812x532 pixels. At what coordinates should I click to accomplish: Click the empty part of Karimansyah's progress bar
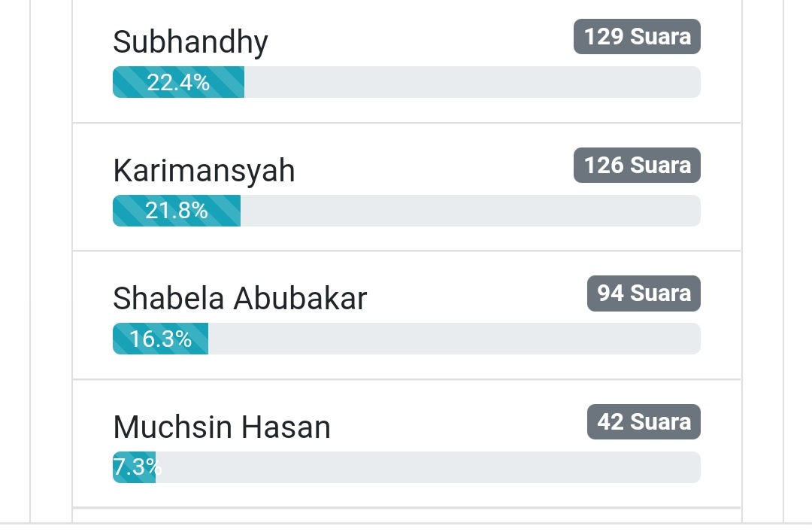click(471, 211)
